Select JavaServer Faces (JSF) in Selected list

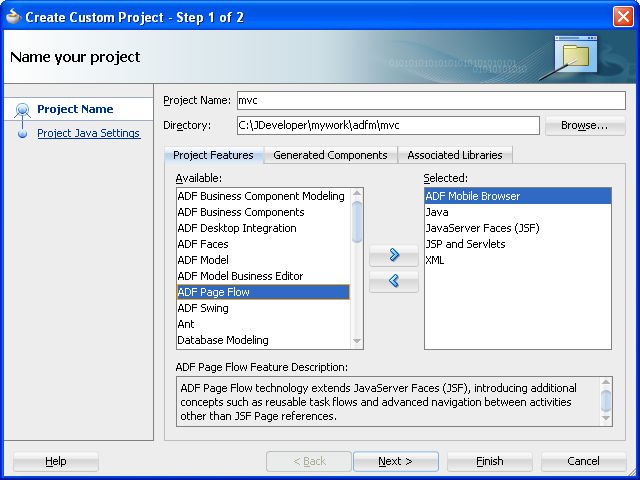518,228
